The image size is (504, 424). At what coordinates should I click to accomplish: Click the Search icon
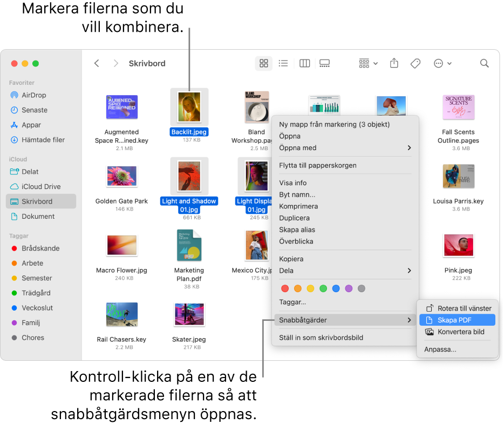pyautogui.click(x=484, y=63)
